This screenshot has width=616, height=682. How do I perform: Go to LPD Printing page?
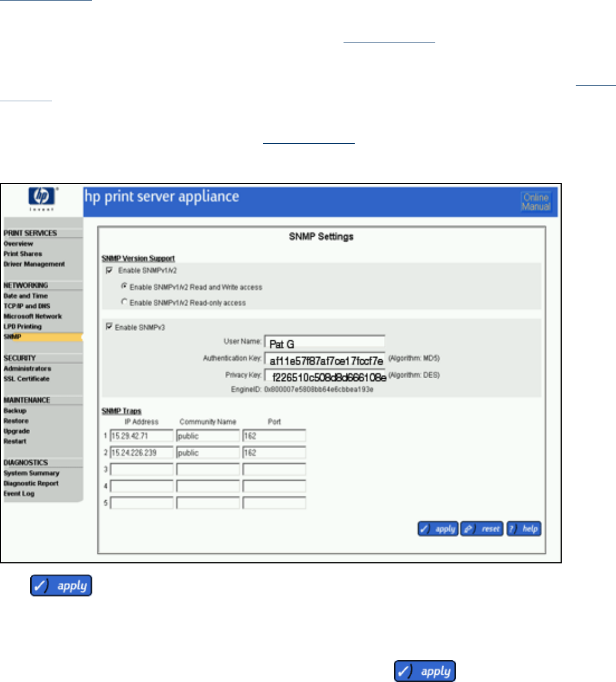tap(22, 326)
